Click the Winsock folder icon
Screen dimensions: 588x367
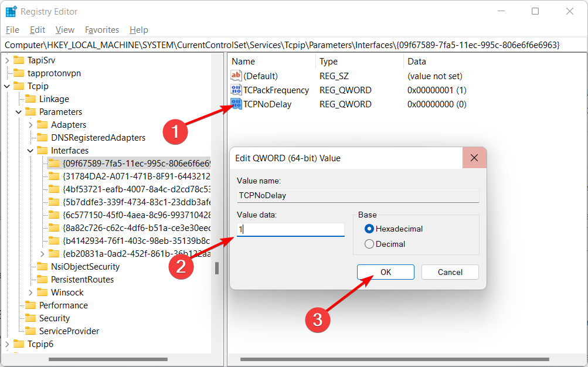[43, 292]
